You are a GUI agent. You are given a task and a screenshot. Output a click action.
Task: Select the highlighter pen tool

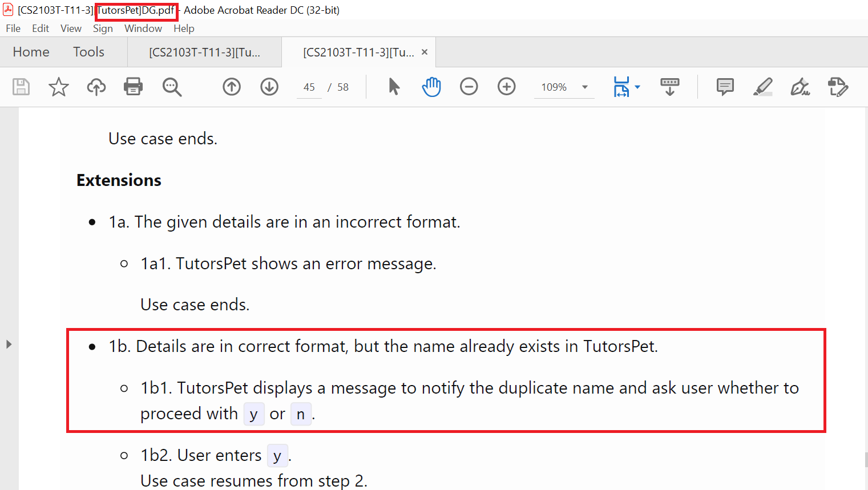point(763,87)
